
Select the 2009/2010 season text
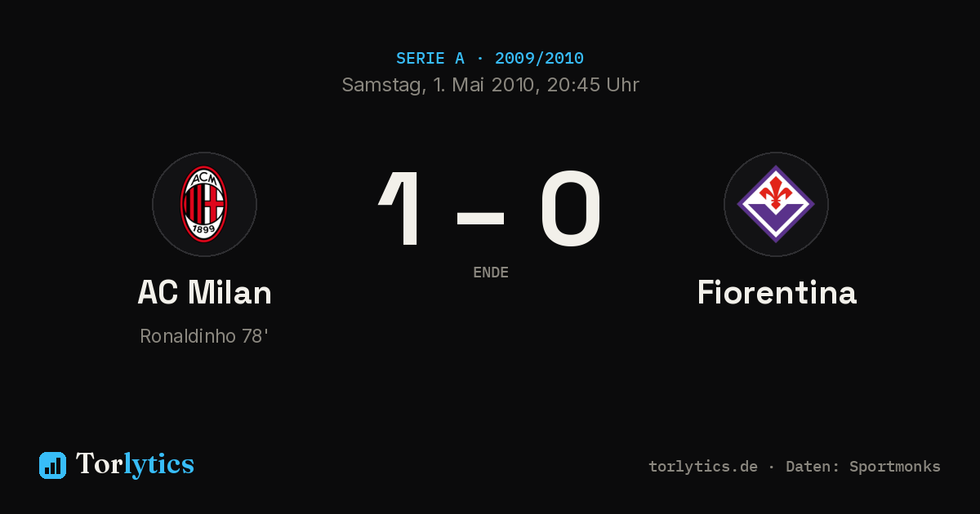tap(539, 59)
